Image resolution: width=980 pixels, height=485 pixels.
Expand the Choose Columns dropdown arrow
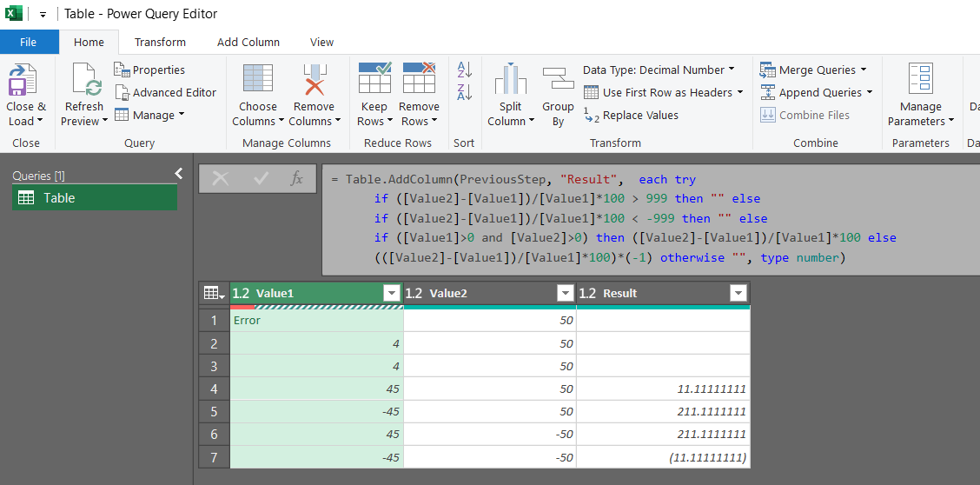pyautogui.click(x=281, y=122)
